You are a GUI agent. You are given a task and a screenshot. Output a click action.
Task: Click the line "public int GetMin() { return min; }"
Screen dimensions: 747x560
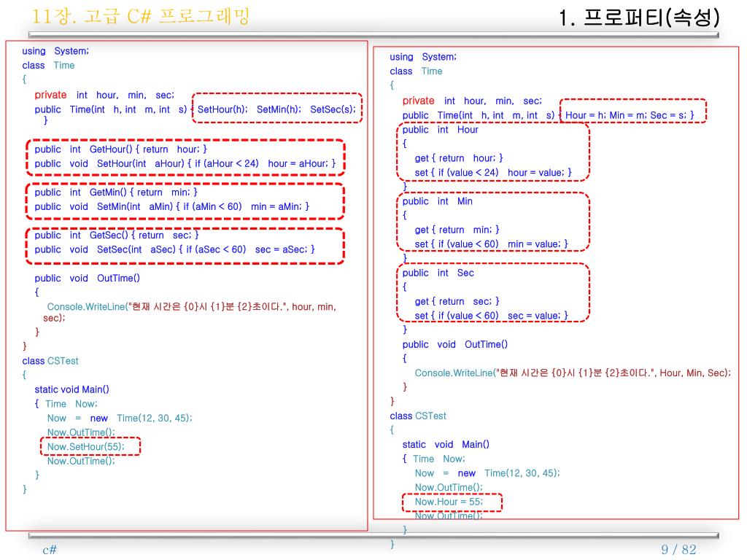(116, 192)
